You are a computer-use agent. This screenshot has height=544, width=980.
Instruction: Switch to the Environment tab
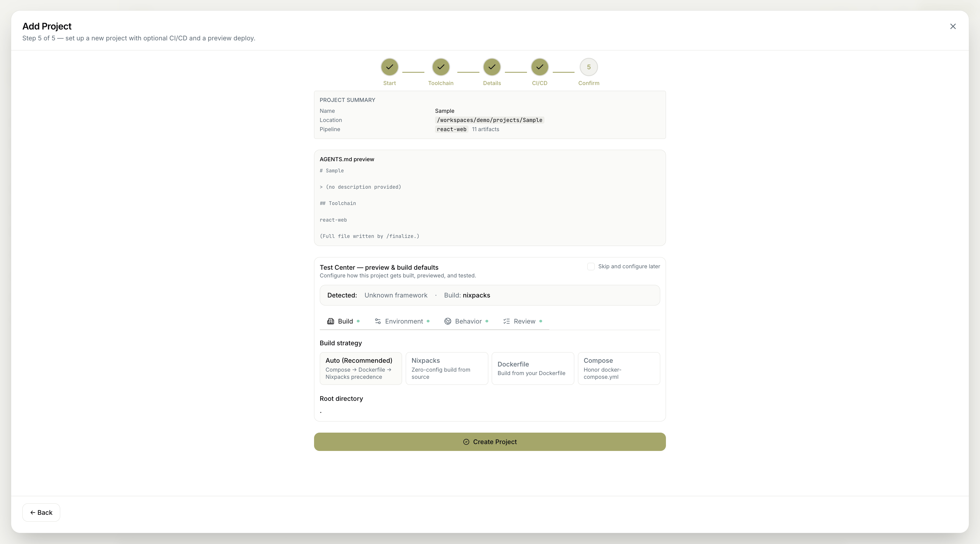(x=402, y=321)
